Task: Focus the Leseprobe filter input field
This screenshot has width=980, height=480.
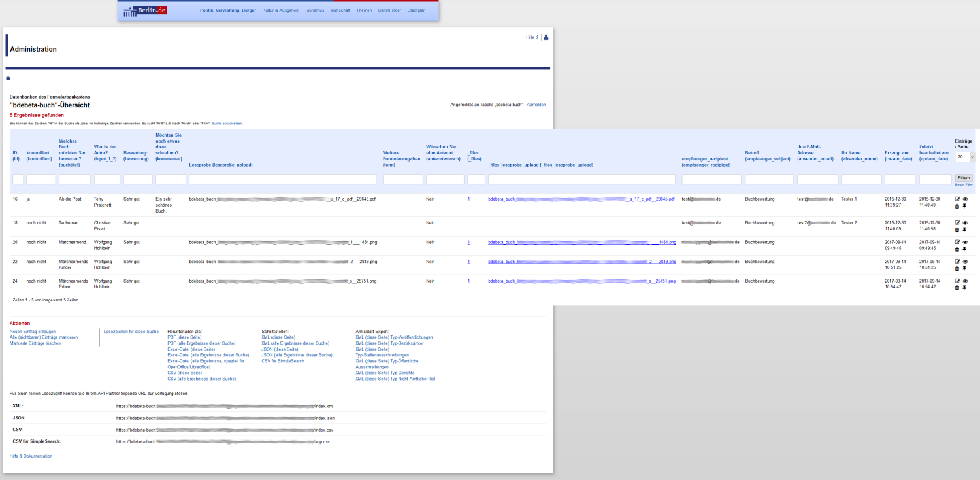Action: tap(282, 179)
